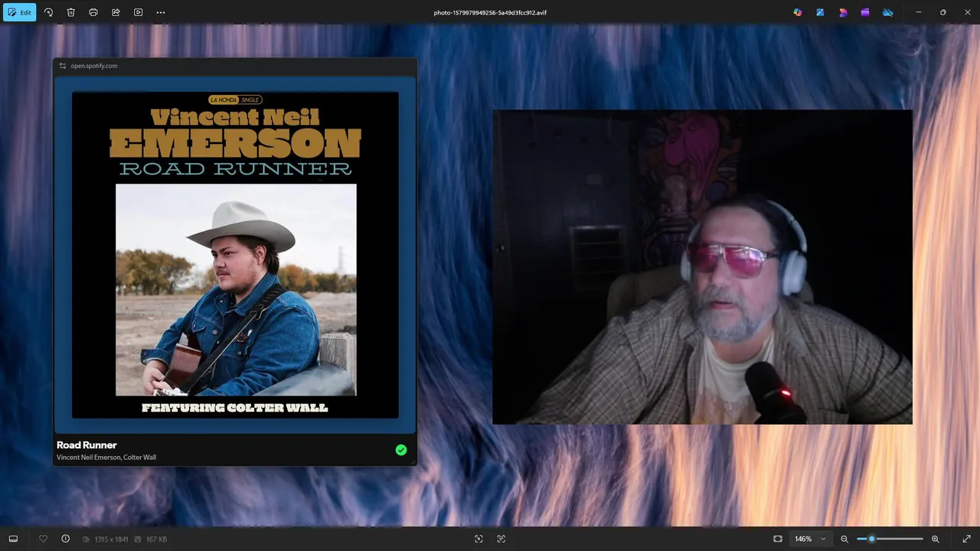Click the 1315 x 1841 dimensions text

110,540
